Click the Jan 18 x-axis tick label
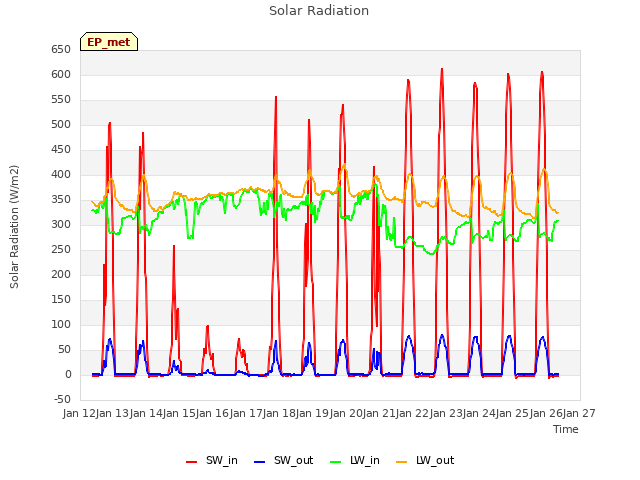 [x=279, y=413]
